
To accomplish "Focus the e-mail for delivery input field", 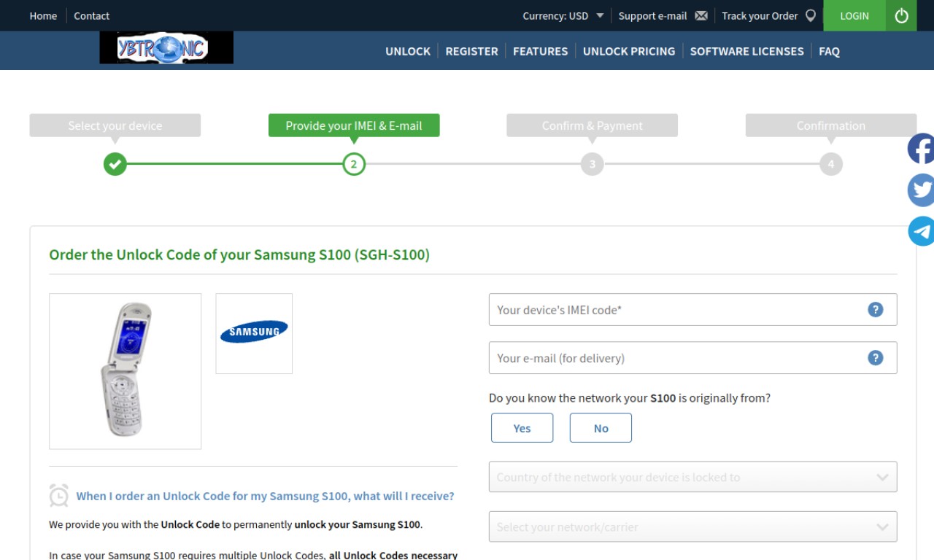I will 692,358.
